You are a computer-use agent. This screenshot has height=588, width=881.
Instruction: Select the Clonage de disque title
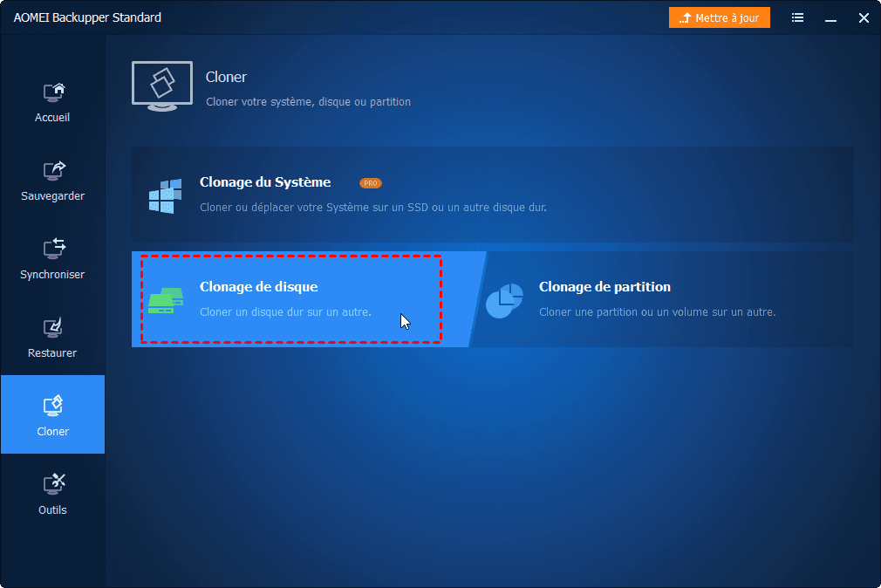259,287
